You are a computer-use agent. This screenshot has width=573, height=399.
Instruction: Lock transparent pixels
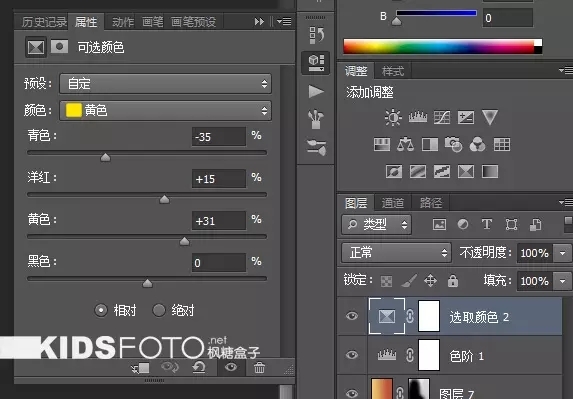click(386, 281)
